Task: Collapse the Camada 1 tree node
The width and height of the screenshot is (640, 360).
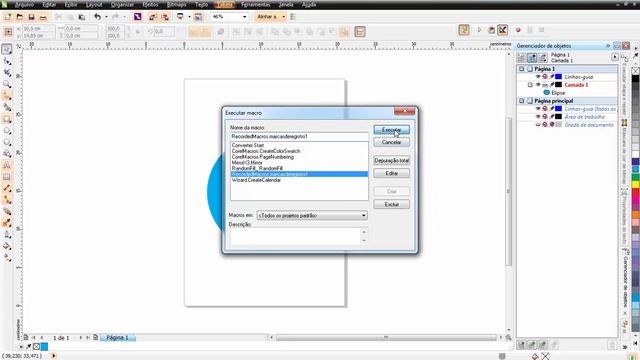Action: pos(530,85)
